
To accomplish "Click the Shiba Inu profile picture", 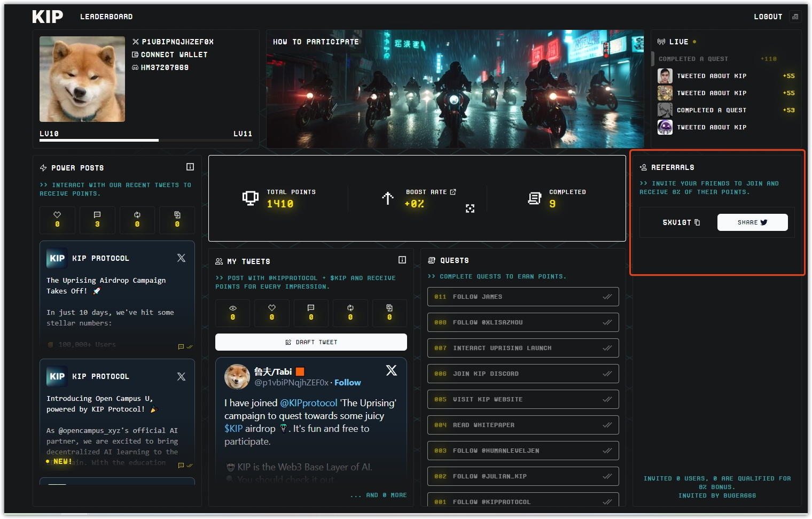I will 82,79.
